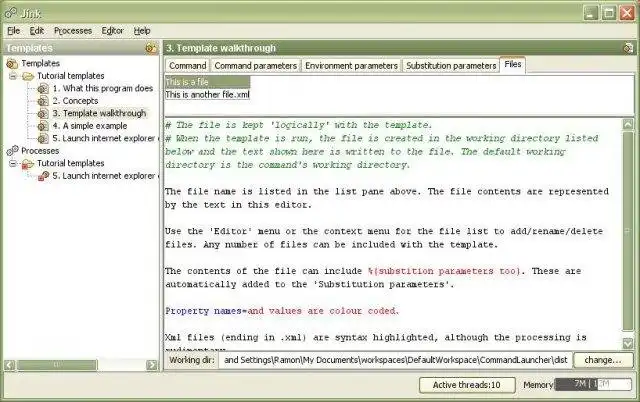Switch to the Command parameters tab
Image resolution: width=640 pixels, height=402 pixels.
pos(256,66)
